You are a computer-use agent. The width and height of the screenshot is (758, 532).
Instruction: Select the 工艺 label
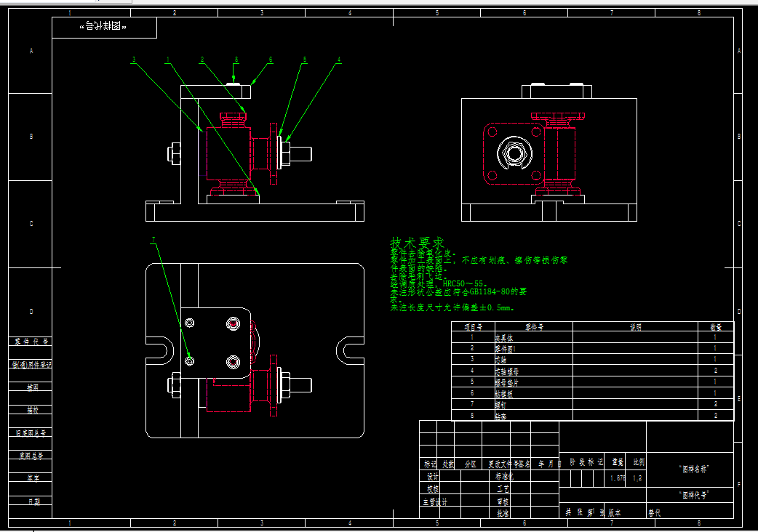click(x=503, y=489)
